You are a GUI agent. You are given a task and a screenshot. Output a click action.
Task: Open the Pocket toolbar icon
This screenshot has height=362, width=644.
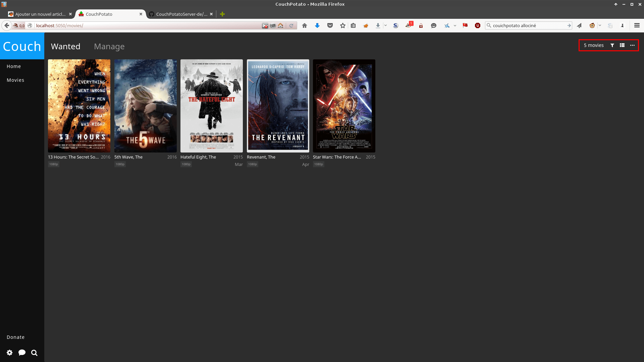(330, 25)
